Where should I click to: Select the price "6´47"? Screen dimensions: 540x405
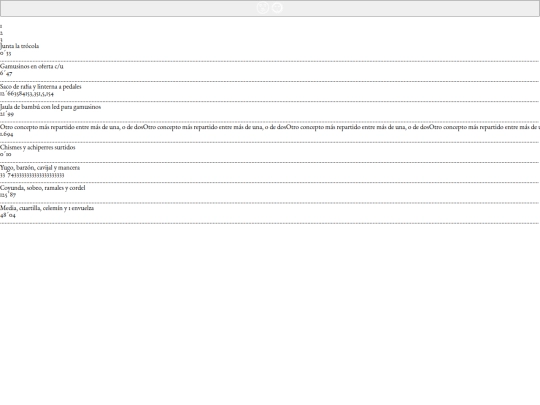tap(6, 73)
